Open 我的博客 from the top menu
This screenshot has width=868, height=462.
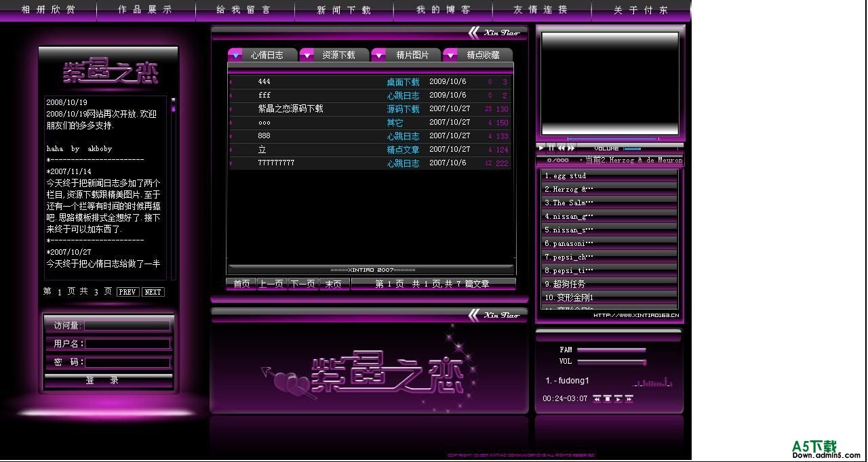pos(442,9)
